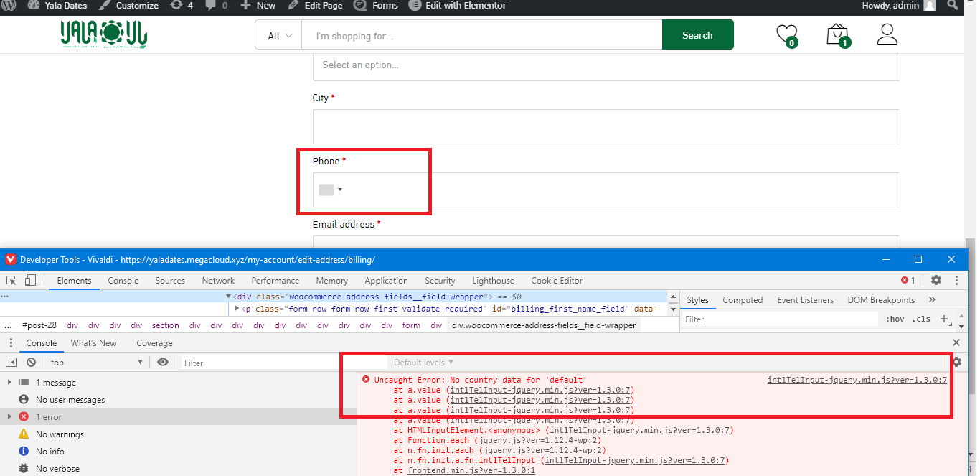980x476 pixels.
Task: View the 4 pending updates
Action: click(x=182, y=5)
